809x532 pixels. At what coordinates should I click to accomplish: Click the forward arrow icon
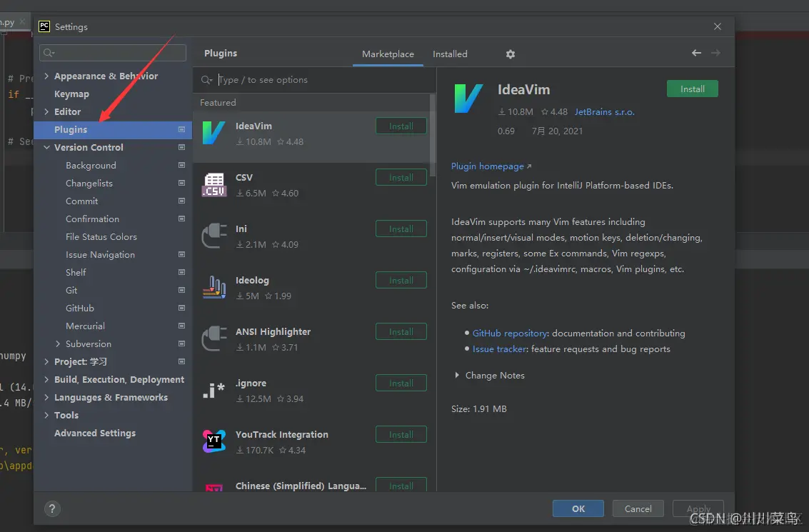715,53
